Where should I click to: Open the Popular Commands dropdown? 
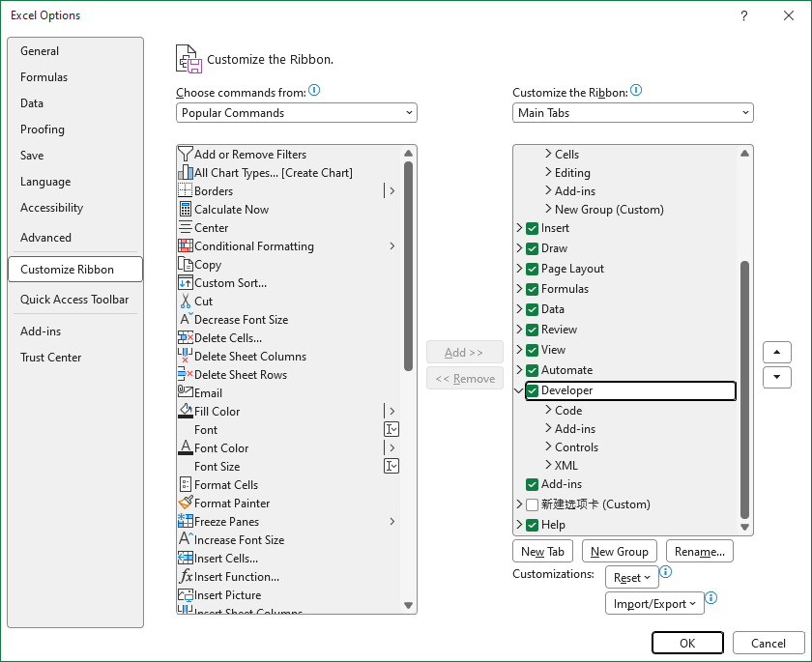(x=297, y=113)
